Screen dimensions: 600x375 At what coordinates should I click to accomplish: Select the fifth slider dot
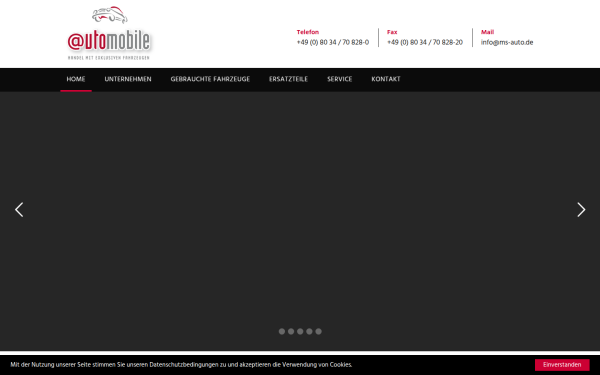coord(318,331)
